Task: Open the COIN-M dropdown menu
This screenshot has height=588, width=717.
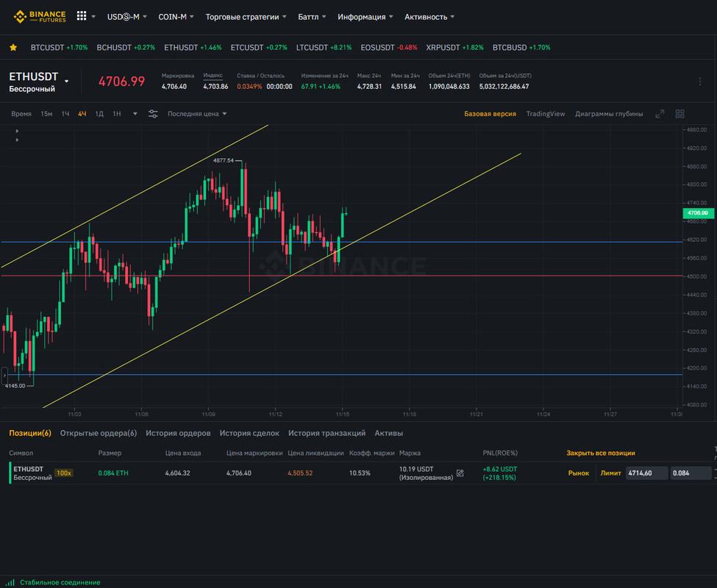Action: pyautogui.click(x=176, y=17)
